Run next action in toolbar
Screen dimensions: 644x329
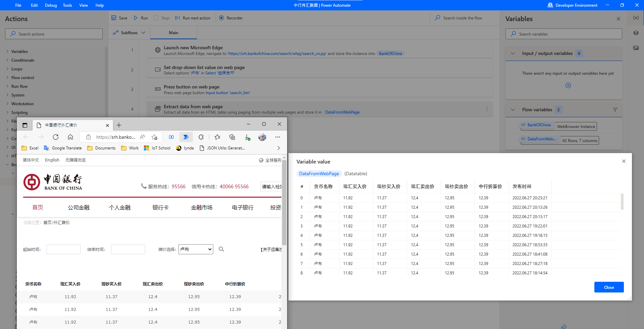pos(193,18)
